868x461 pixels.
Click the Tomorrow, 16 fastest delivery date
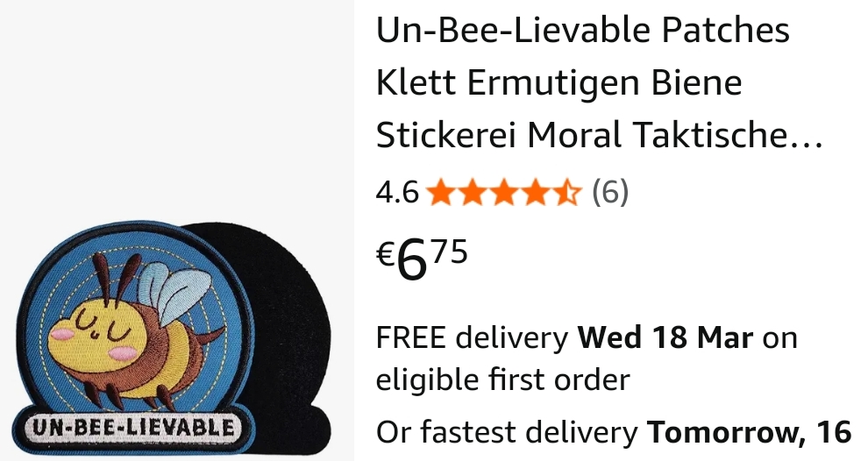749,432
